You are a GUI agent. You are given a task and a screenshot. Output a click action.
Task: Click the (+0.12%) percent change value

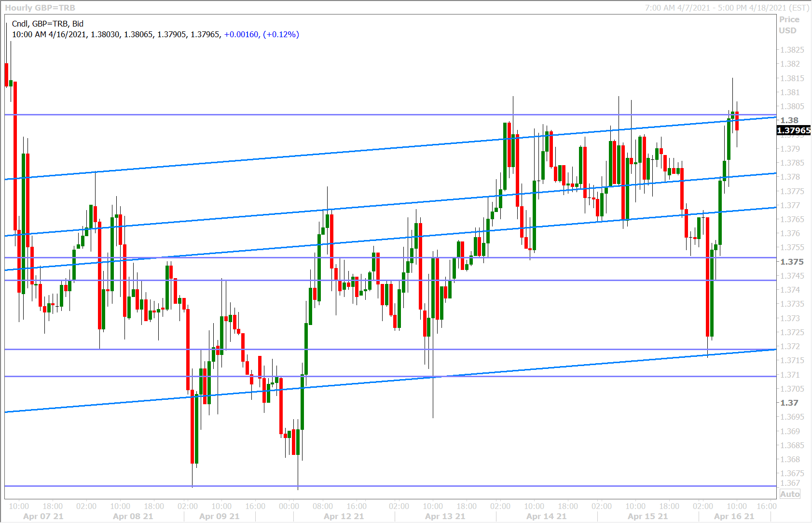point(281,34)
